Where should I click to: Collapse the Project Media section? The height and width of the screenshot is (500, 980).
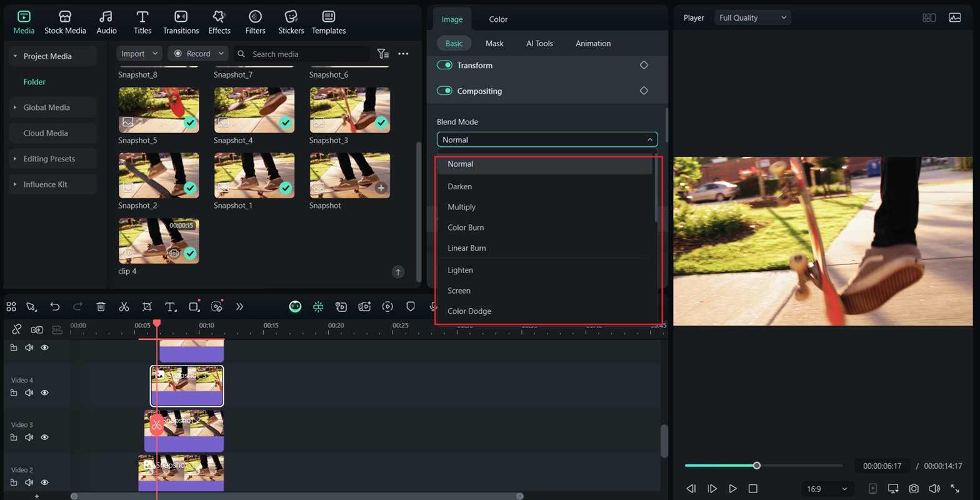[15, 56]
